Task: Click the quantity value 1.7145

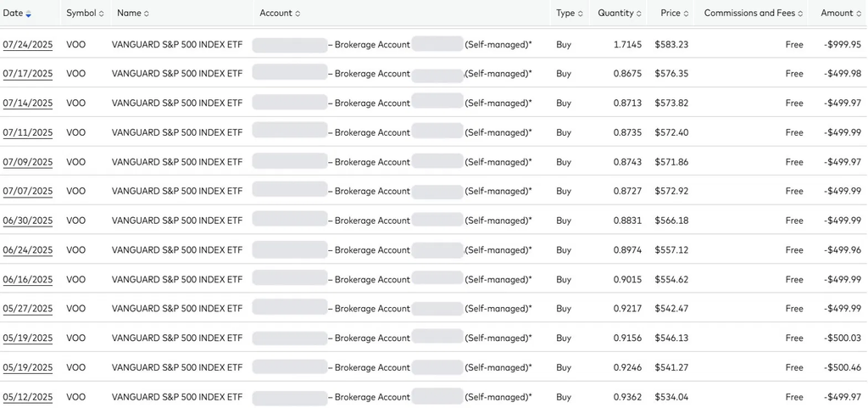Action: pos(628,44)
